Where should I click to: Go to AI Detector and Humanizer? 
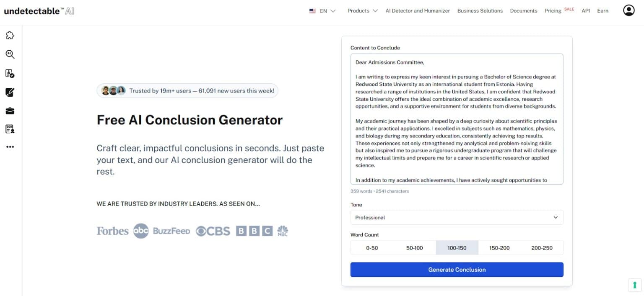click(x=418, y=11)
